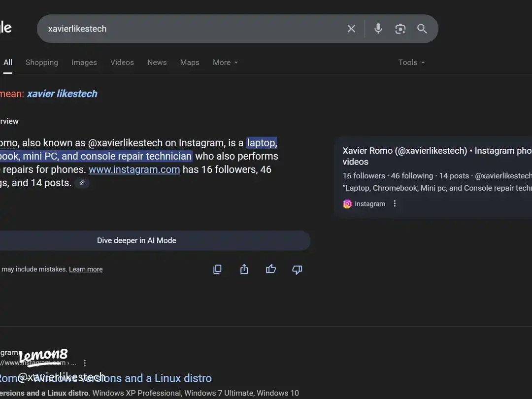532x399 pixels.
Task: Give thumbs up to AI overview
Action: [x=270, y=269]
